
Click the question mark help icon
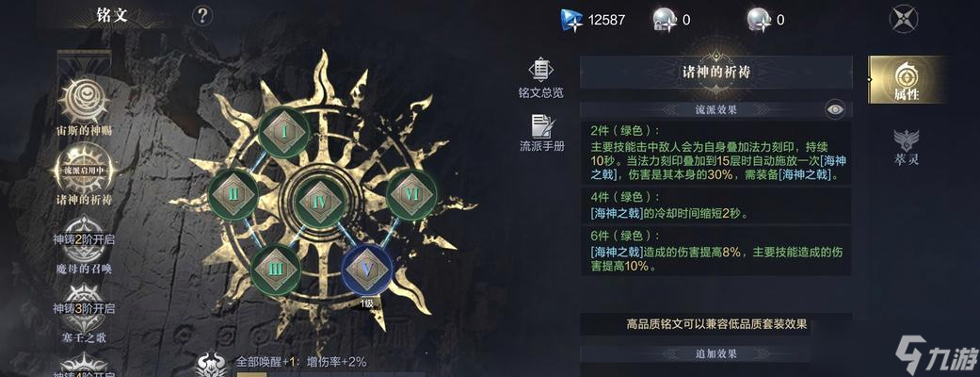201,15
